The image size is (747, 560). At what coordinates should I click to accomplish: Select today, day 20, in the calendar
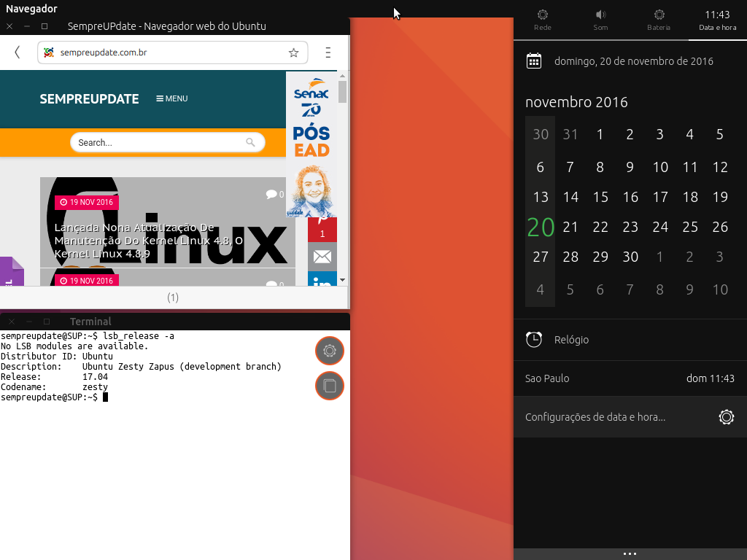pyautogui.click(x=541, y=227)
